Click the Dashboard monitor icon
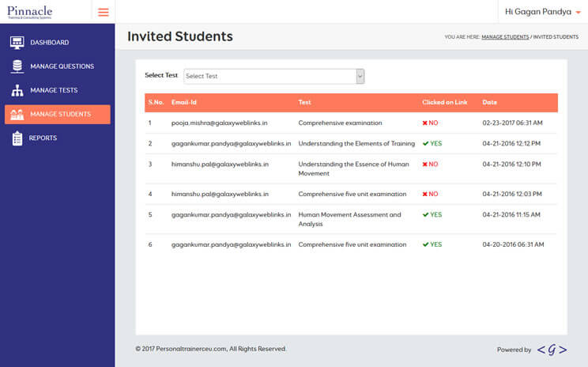 coord(17,43)
